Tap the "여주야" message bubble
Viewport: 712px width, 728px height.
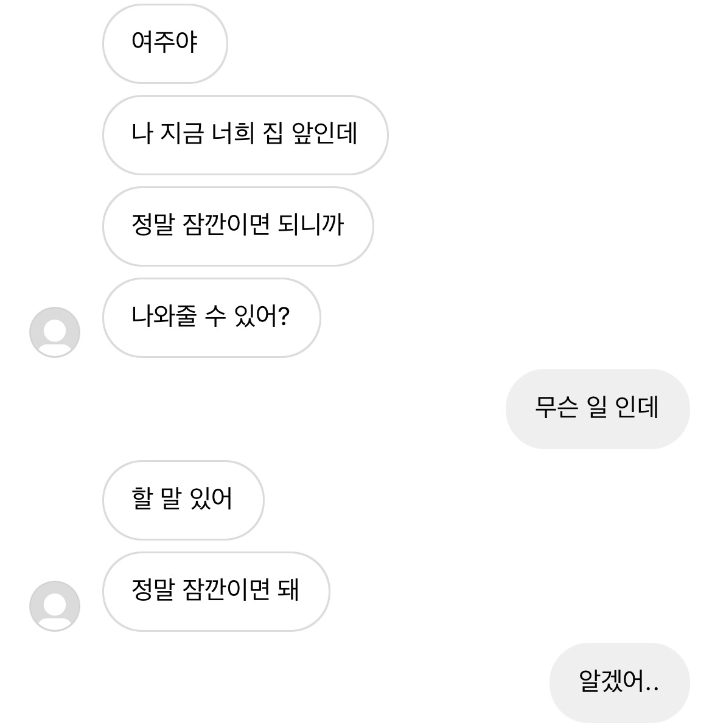(165, 44)
